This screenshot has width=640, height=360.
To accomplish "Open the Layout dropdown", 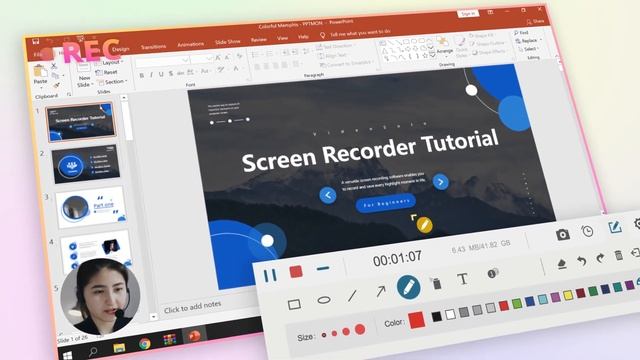I will click(109, 63).
